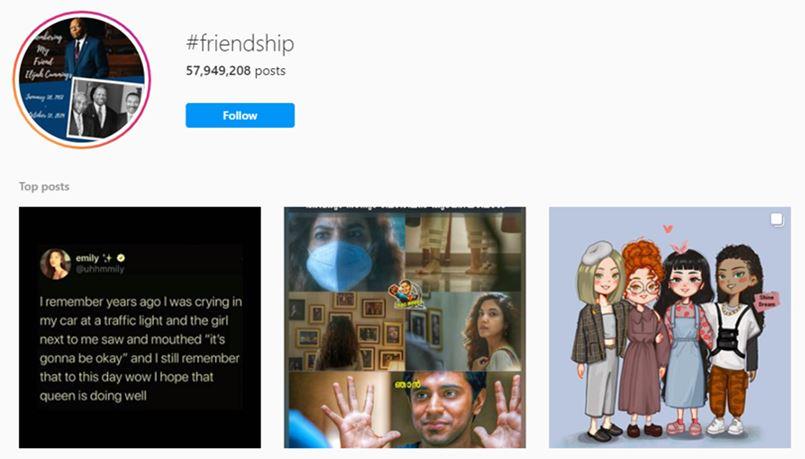
Task: Click the man with raised hands panel
Action: (x=406, y=410)
